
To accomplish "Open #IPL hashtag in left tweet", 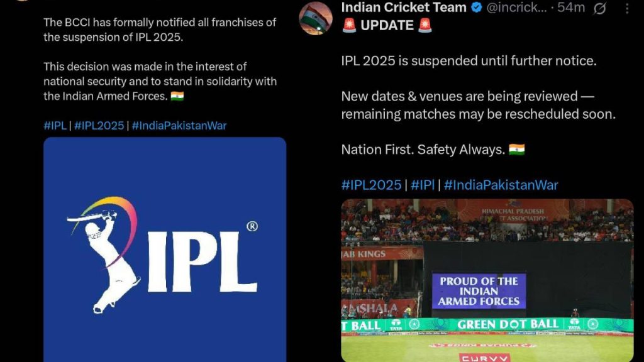I will tap(55, 126).
